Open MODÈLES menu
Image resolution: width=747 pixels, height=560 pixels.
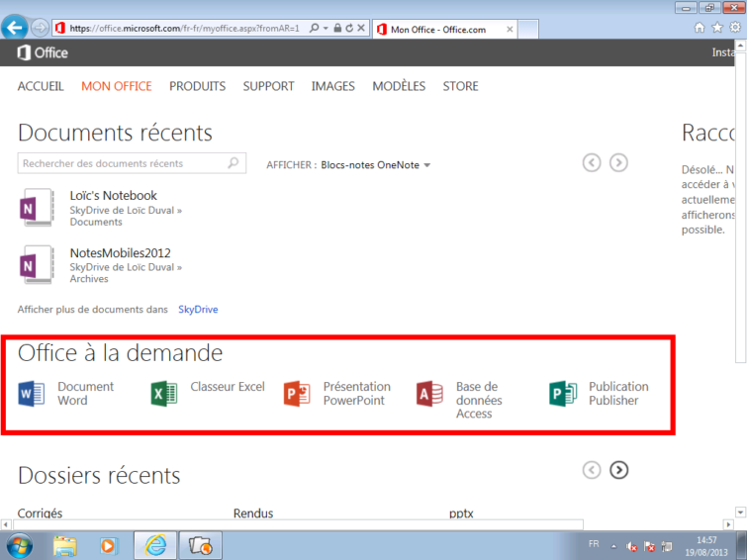pyautogui.click(x=399, y=86)
